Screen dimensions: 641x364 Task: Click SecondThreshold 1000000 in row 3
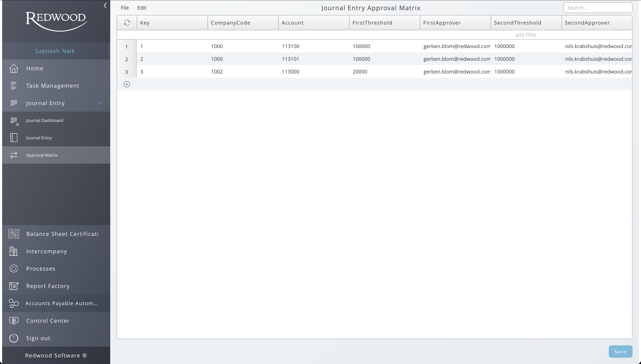526,72
